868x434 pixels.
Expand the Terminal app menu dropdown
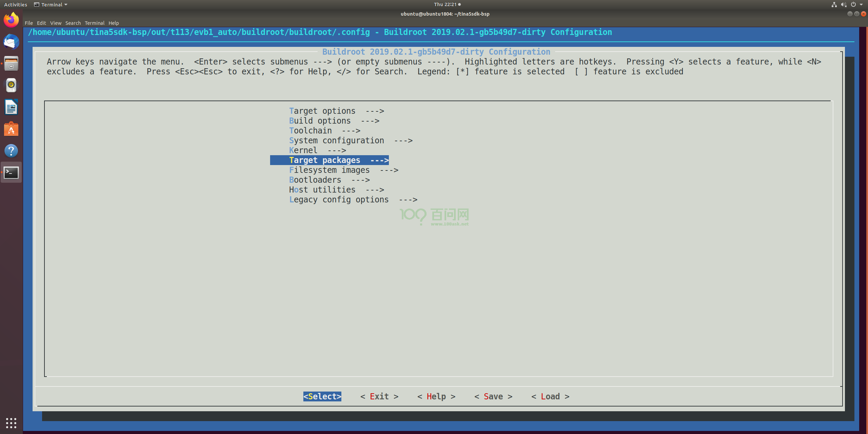point(51,4)
